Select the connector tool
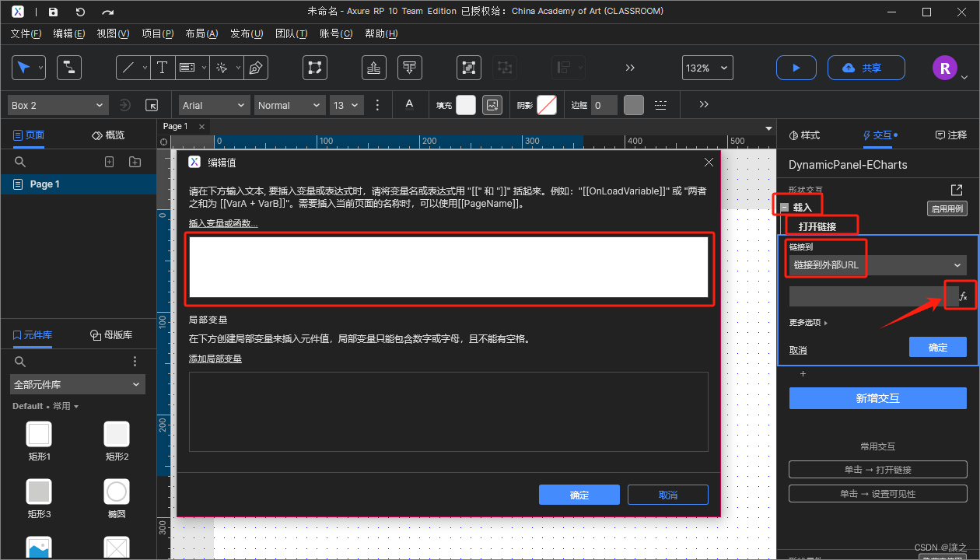The width and height of the screenshot is (980, 560). point(69,68)
